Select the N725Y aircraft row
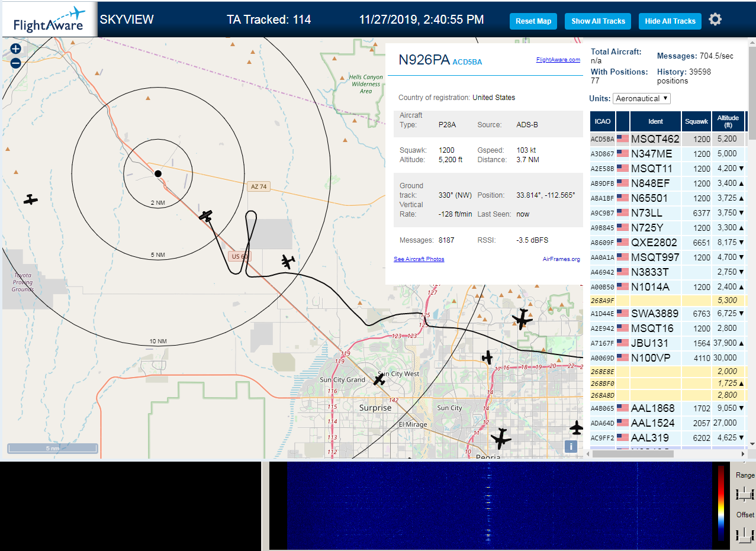Viewport: 756px width, 551px height. [668, 227]
